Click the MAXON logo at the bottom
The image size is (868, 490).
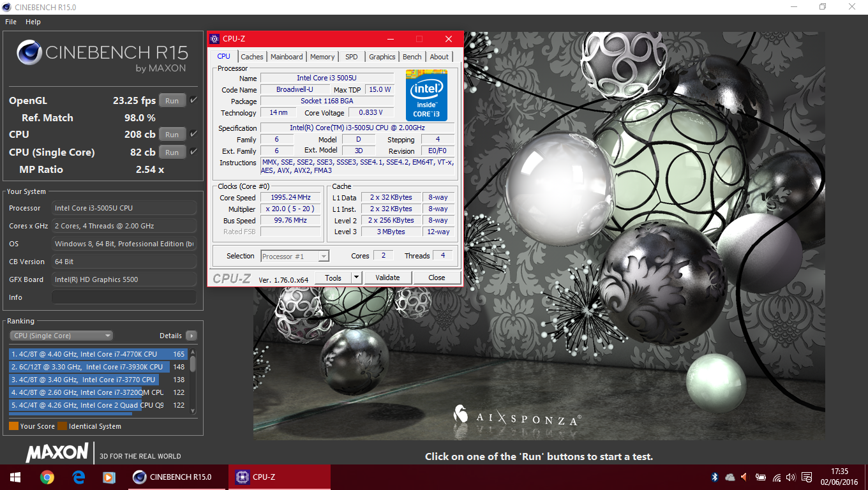57,453
